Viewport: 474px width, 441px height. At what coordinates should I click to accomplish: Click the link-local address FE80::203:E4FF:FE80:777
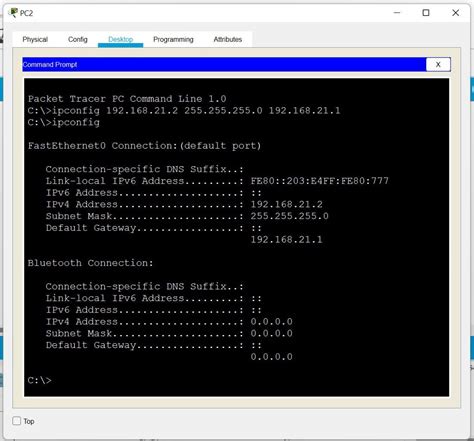click(319, 181)
